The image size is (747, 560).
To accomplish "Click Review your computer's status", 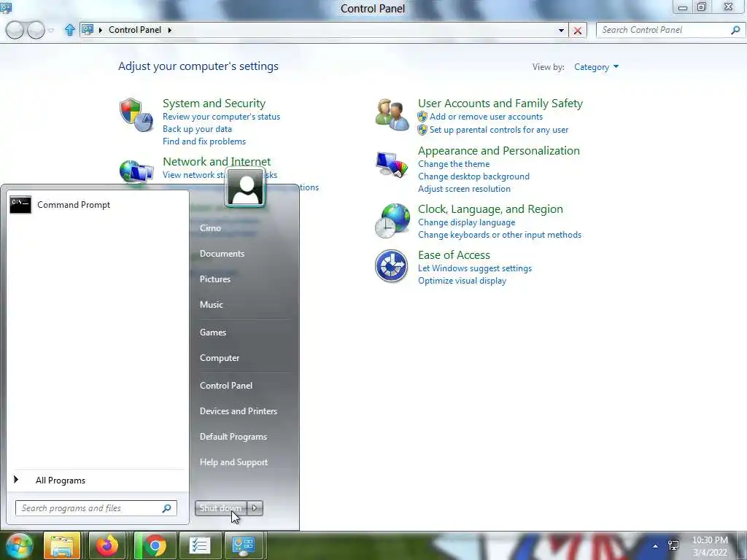I will (221, 117).
